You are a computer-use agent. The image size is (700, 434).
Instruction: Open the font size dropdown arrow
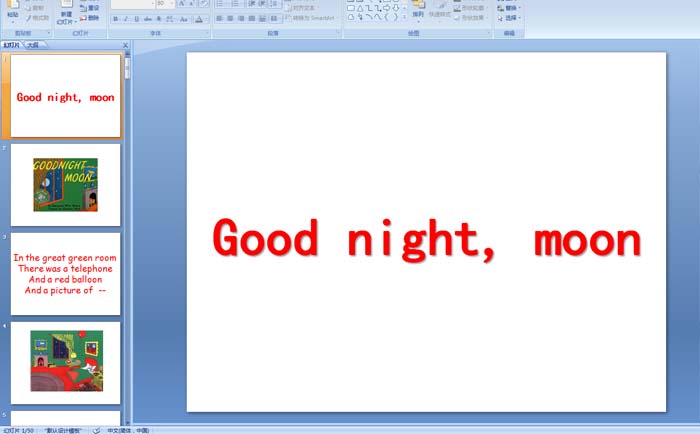172,4
